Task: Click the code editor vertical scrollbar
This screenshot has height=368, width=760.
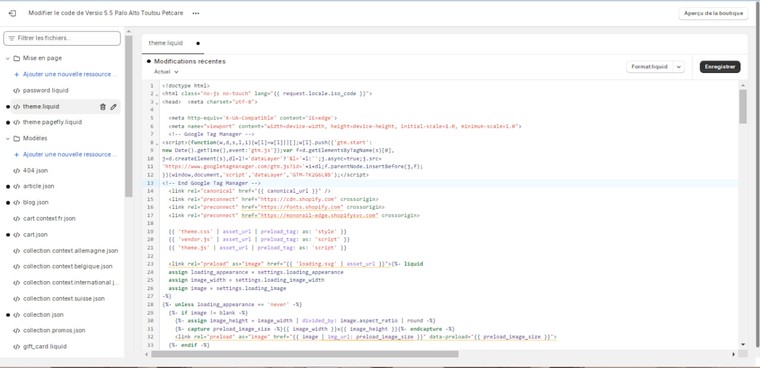Action: pos(743,107)
